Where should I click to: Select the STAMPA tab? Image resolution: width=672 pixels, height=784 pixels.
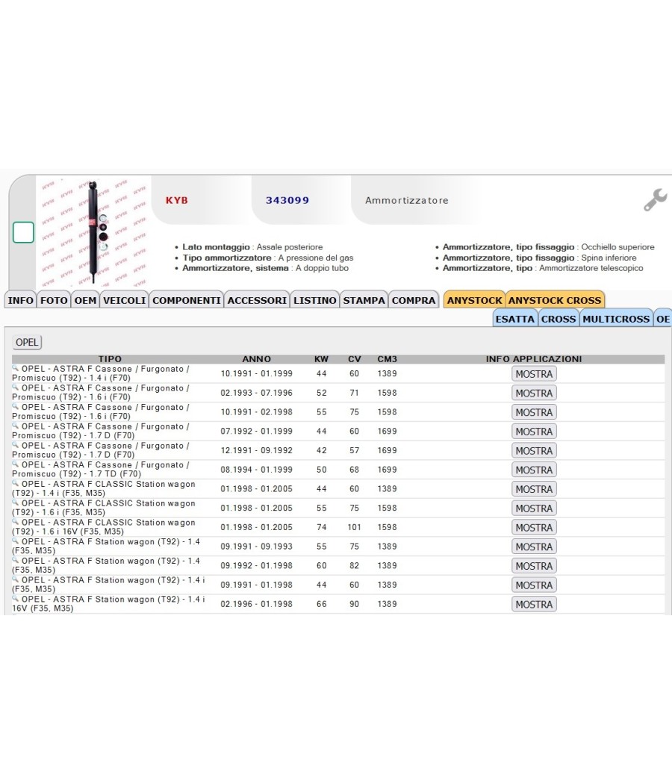click(x=364, y=300)
